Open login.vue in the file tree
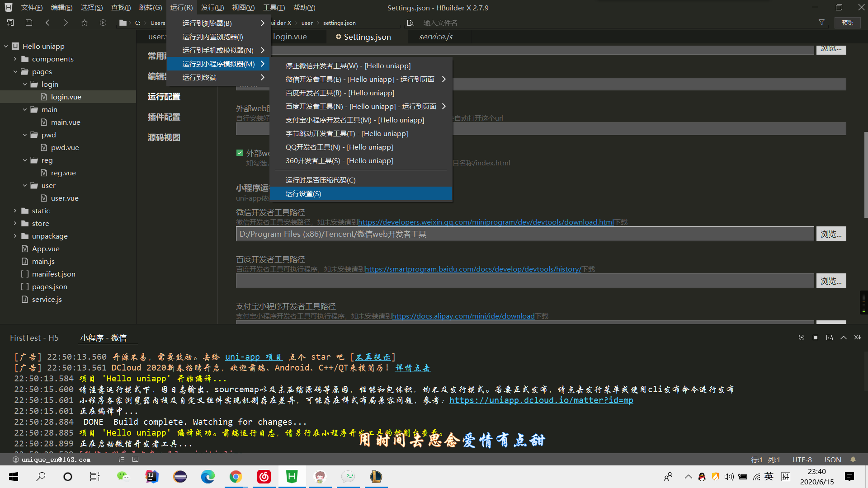Image resolution: width=868 pixels, height=488 pixels. pyautogui.click(x=66, y=97)
